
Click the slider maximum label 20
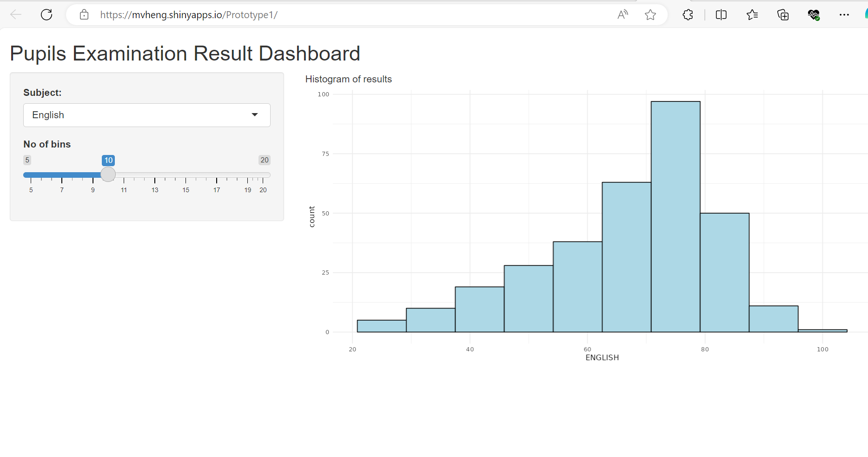pos(264,160)
